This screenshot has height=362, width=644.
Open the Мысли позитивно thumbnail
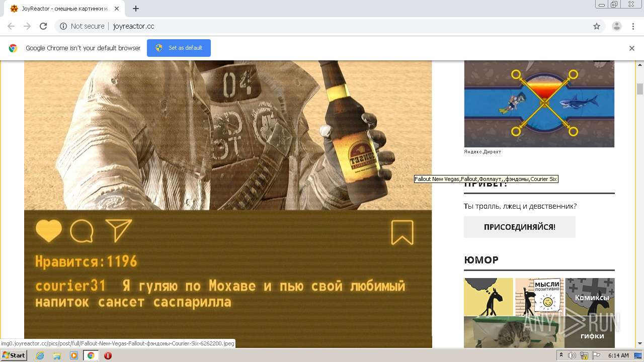539,297
